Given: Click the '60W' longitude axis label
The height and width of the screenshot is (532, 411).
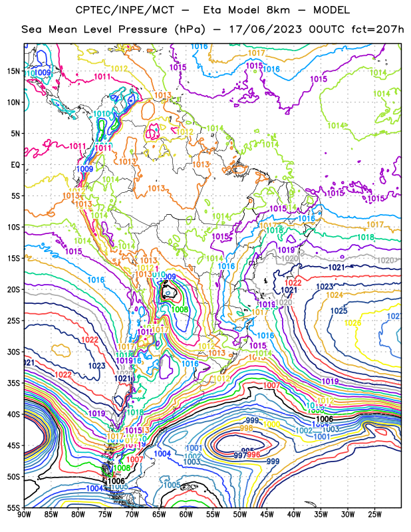Looking at the screenshot, I should pyautogui.click(x=186, y=515).
